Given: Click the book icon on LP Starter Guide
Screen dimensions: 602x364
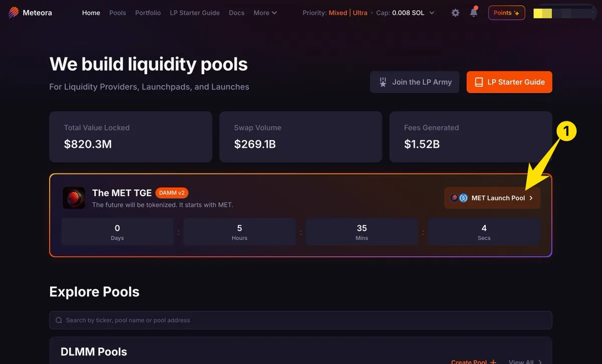Looking at the screenshot, I should coord(479,82).
